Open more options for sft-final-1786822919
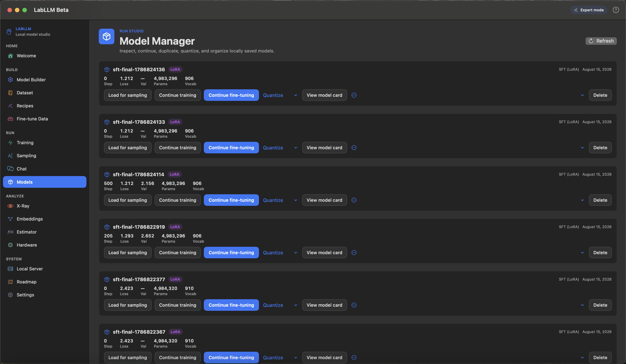626x364 pixels. coord(354,253)
